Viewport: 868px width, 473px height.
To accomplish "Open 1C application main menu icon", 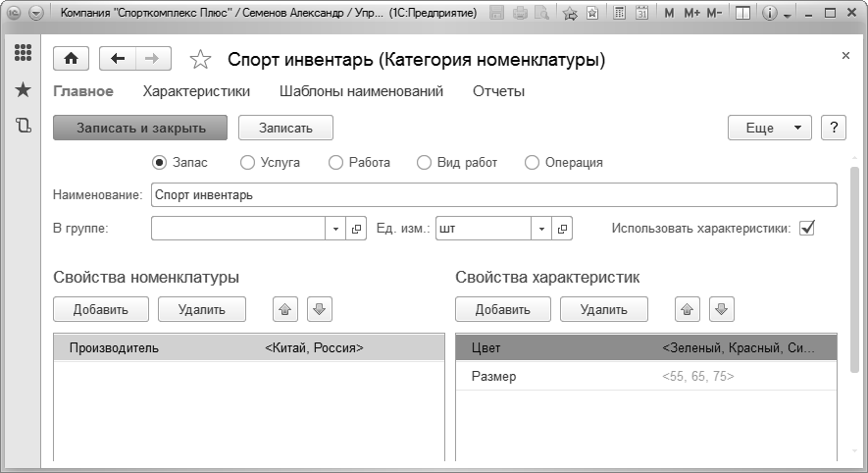I will 14,13.
